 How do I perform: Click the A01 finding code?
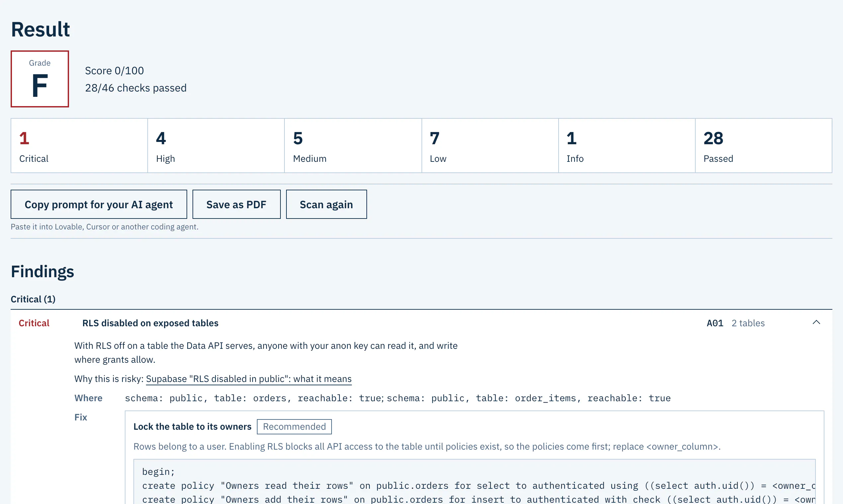click(715, 323)
